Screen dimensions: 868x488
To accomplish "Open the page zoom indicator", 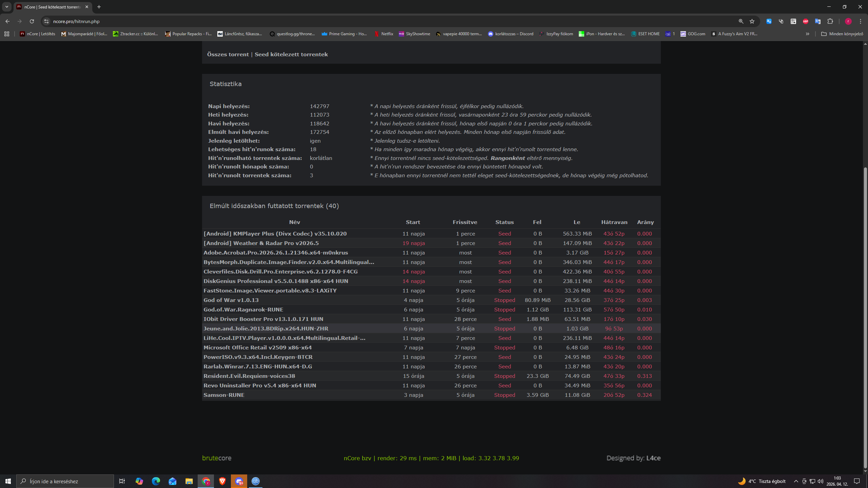I will click(x=741, y=21).
